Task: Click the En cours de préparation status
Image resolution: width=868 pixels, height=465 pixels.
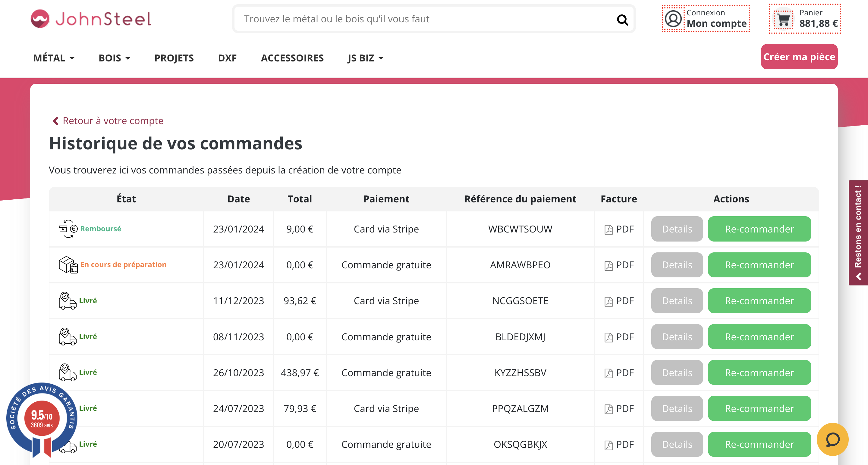Action: click(x=123, y=265)
